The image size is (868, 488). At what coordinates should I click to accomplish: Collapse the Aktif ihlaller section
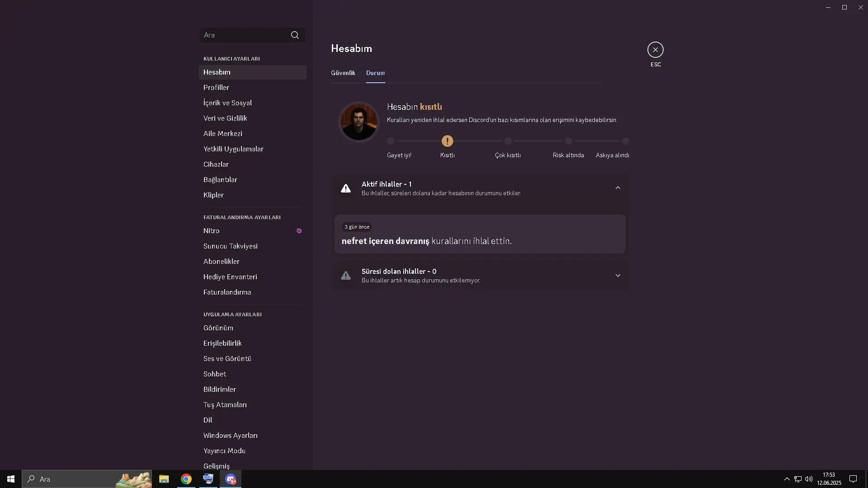pos(618,188)
